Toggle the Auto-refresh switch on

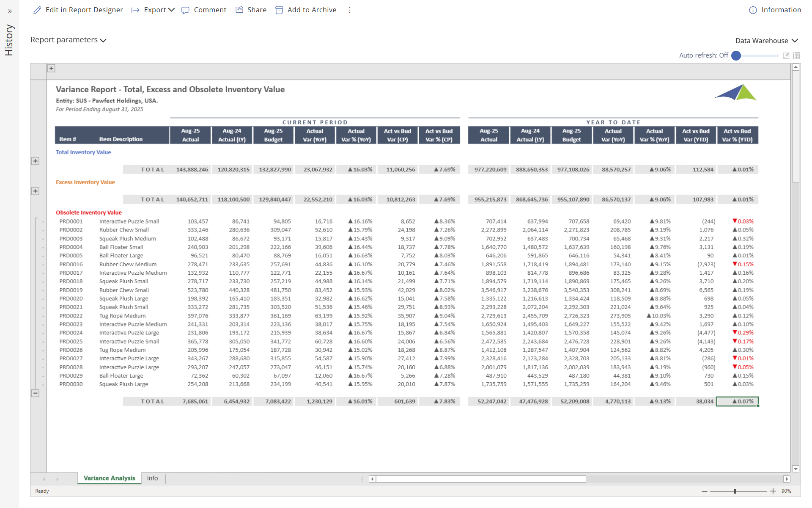[x=736, y=55]
